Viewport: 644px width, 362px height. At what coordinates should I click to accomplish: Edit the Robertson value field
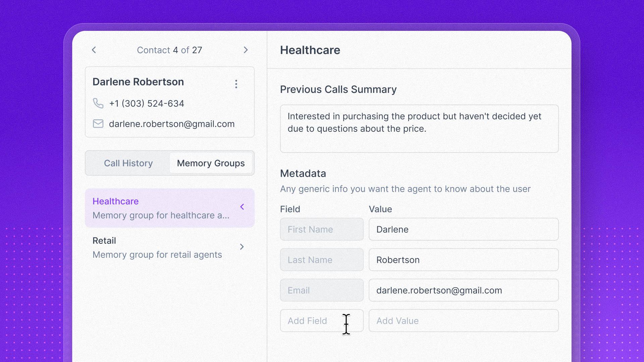pyautogui.click(x=463, y=260)
